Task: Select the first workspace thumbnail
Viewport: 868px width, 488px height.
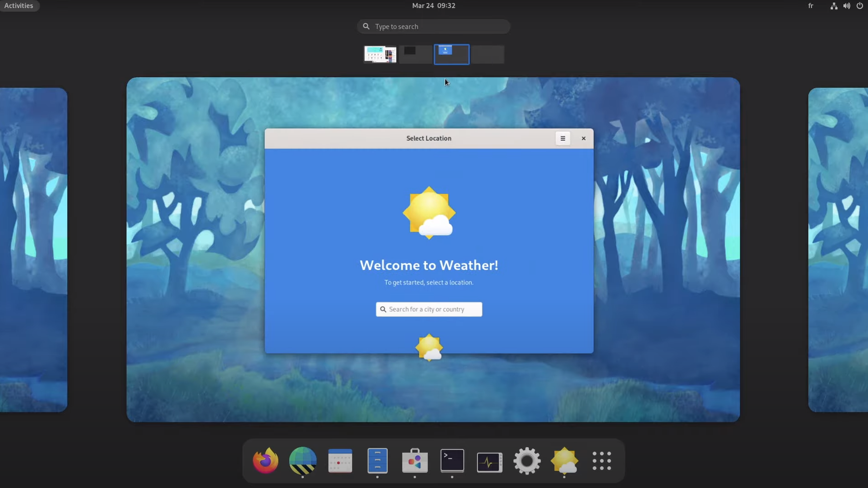Action: click(x=380, y=54)
